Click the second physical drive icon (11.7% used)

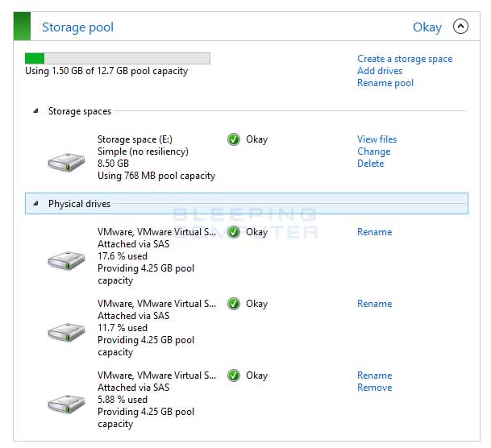click(x=66, y=331)
